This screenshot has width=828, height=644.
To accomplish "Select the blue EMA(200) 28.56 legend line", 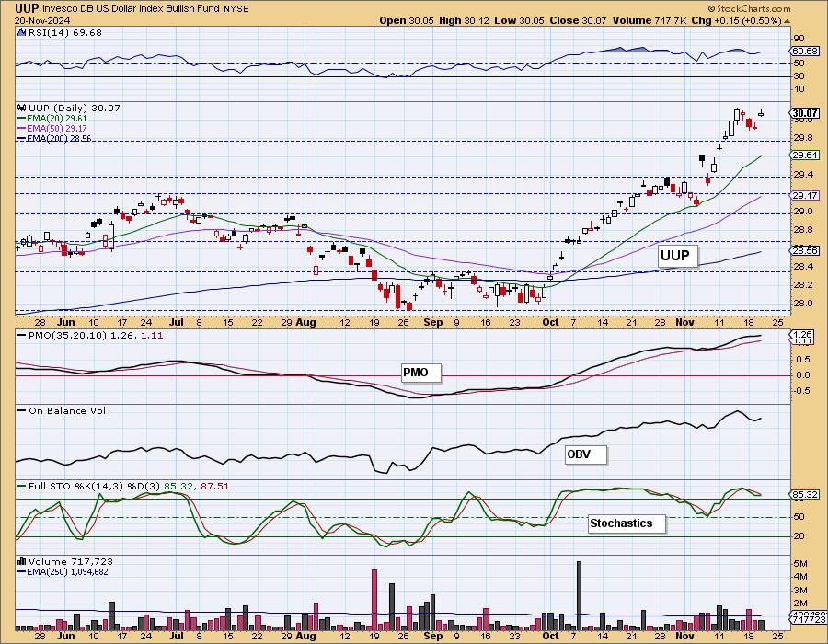I will pyautogui.click(x=54, y=138).
